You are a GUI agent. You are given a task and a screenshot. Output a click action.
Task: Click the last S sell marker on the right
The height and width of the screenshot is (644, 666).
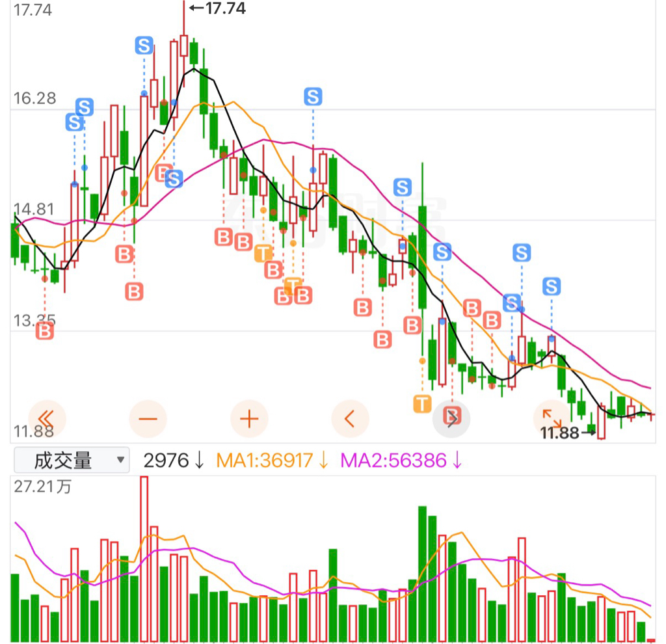(552, 286)
